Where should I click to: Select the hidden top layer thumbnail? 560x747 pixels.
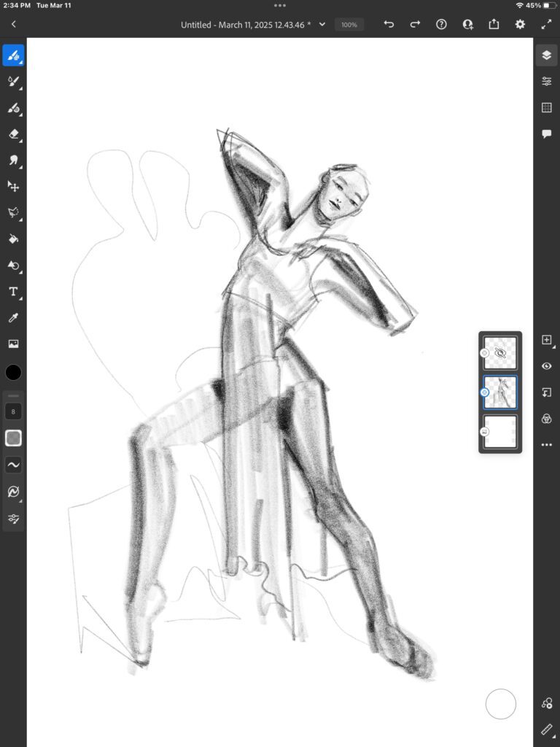coord(500,352)
